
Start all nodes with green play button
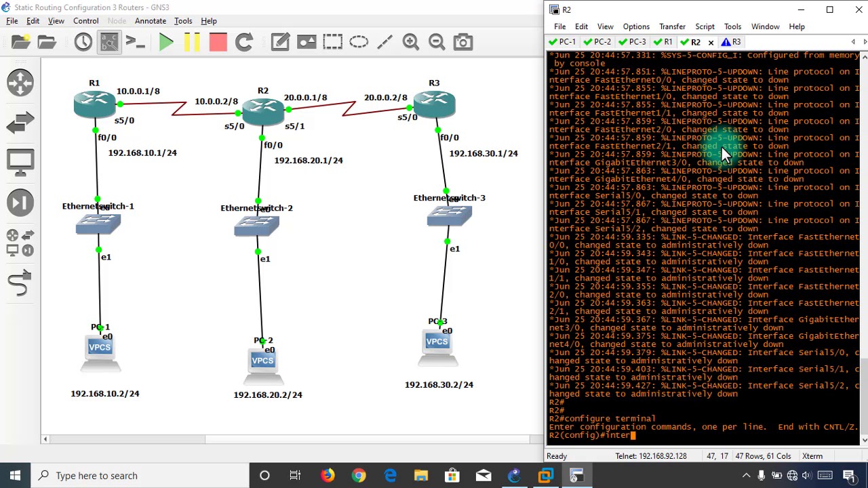[166, 42]
